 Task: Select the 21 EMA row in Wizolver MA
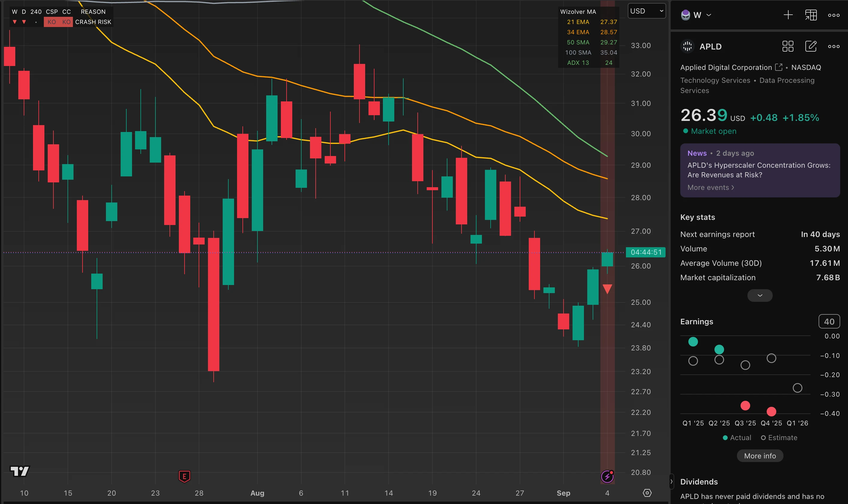point(588,22)
